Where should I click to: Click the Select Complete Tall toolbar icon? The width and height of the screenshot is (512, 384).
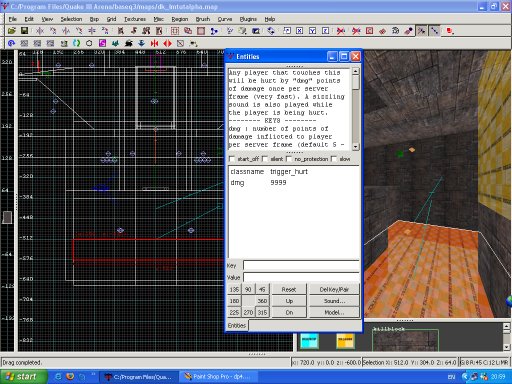(x=121, y=31)
